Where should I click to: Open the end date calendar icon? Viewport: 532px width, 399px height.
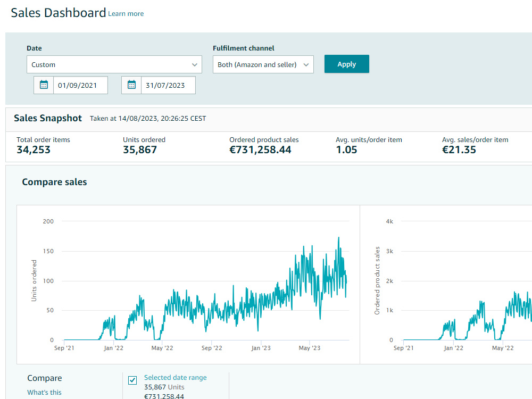(x=131, y=85)
